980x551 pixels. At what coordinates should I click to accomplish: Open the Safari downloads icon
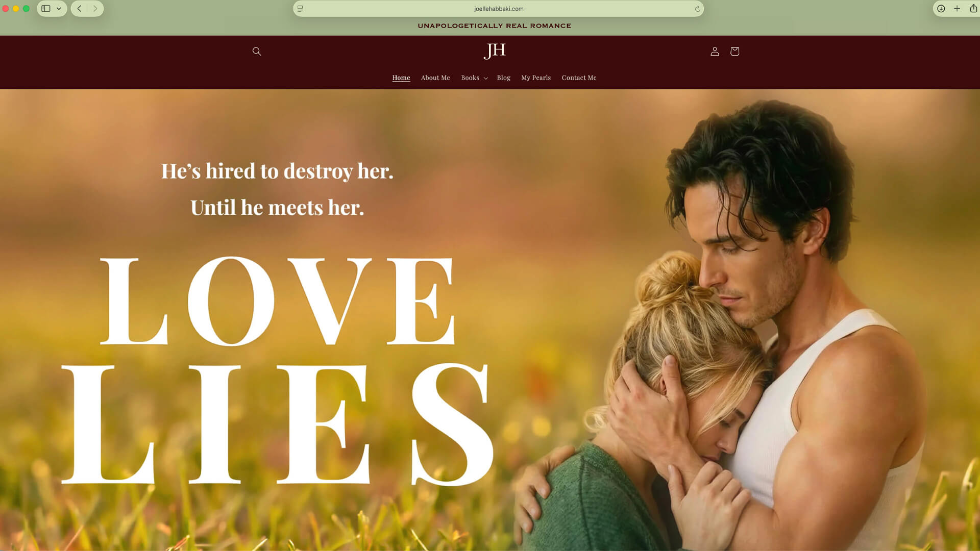tap(941, 9)
